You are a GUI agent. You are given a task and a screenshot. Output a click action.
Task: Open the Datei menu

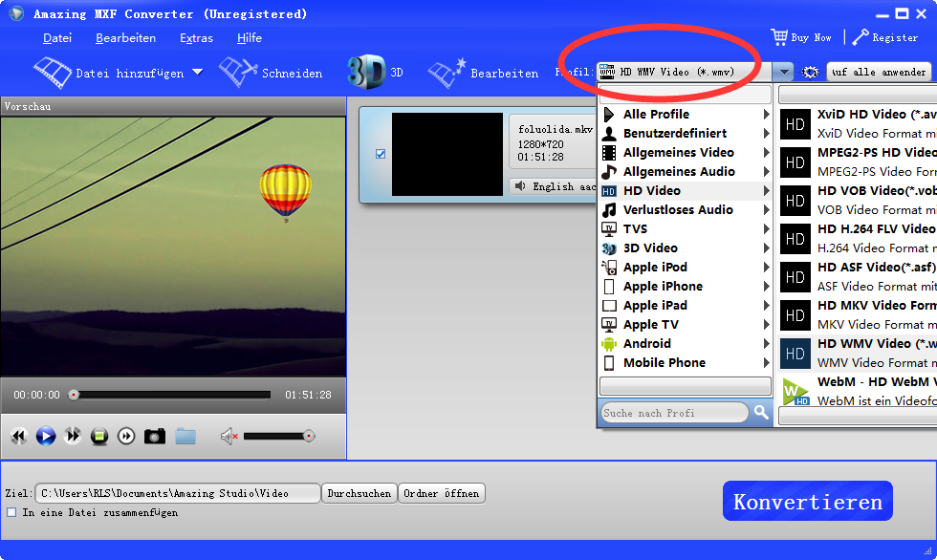(57, 38)
